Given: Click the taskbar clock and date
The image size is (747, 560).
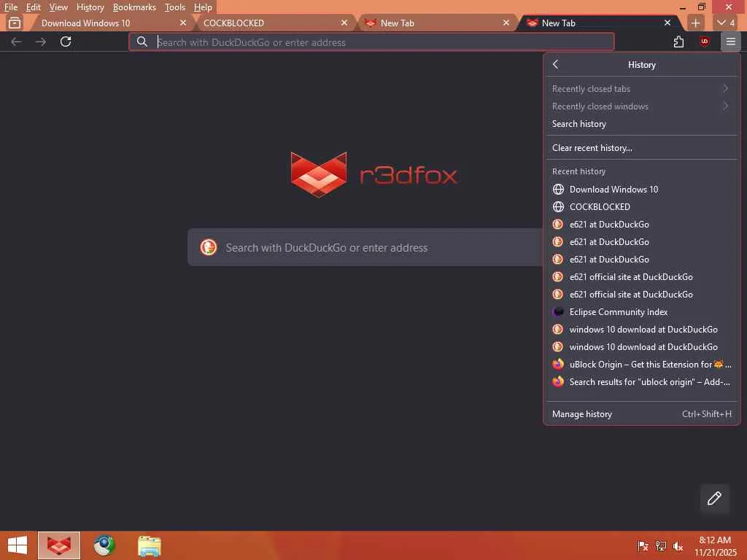Looking at the screenshot, I should coord(715,546).
